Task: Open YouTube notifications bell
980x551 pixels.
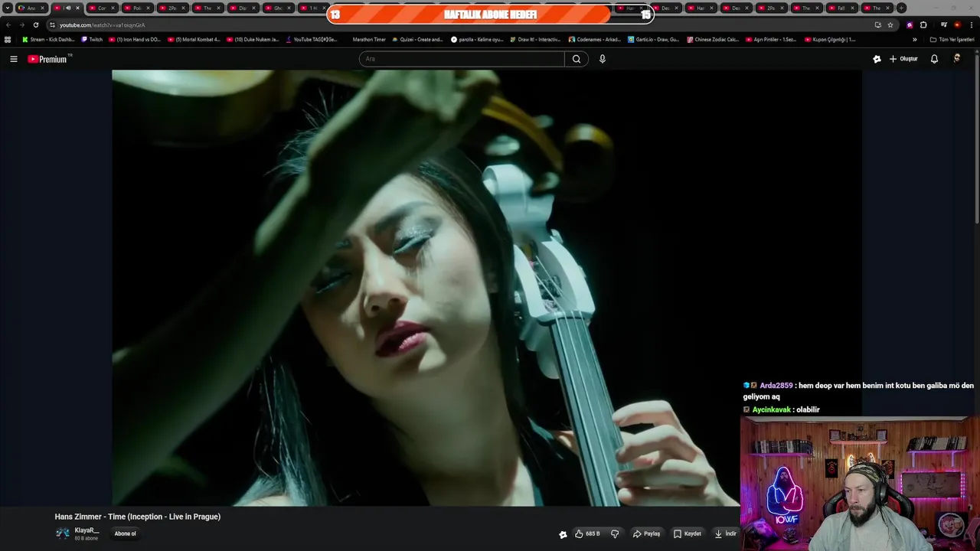Action: (x=934, y=59)
